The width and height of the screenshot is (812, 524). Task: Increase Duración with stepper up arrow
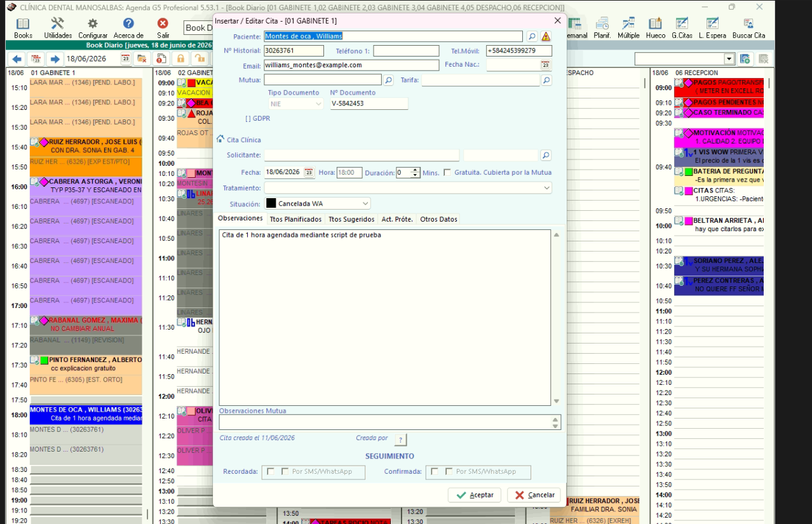415,170
